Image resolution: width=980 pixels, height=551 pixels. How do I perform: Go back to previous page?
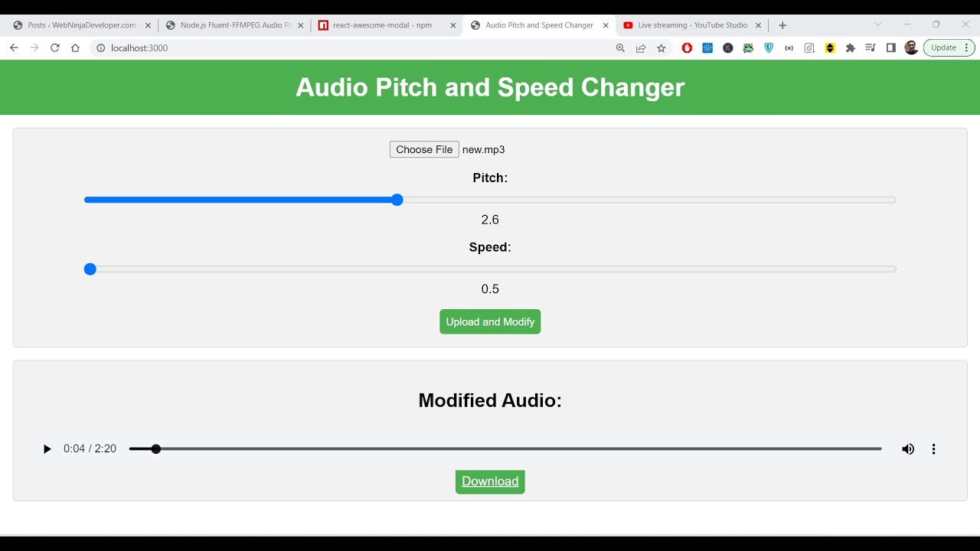tap(14, 48)
